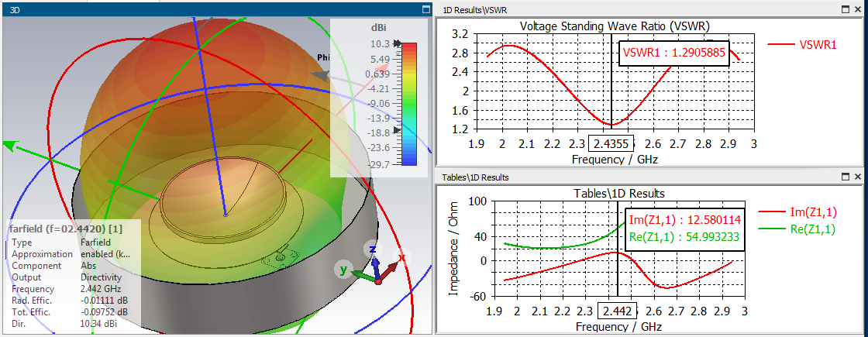
Task: Select the VSWR1 legend entry
Action: 801,45
